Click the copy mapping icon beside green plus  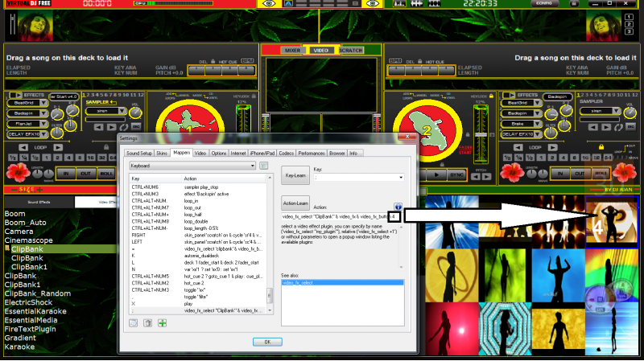pos(148,323)
